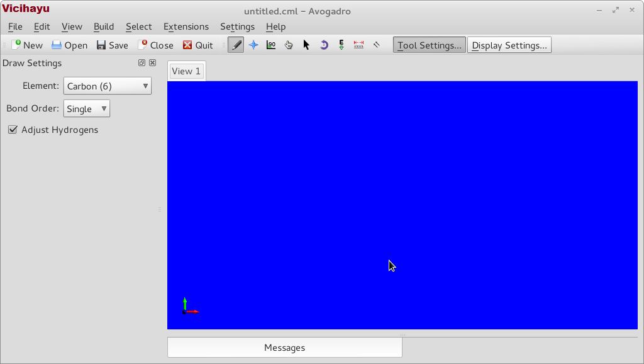Save the current molecule file

point(113,45)
